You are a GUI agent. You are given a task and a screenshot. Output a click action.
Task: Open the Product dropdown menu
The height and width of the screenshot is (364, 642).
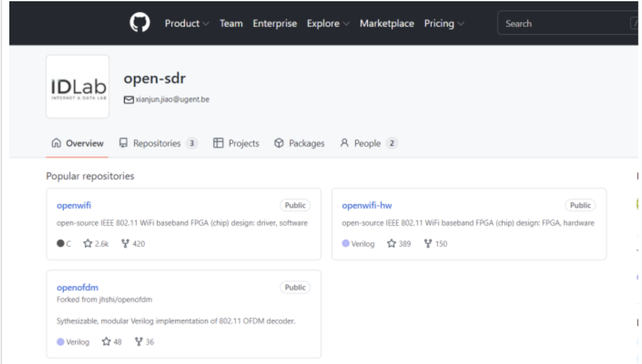click(186, 23)
